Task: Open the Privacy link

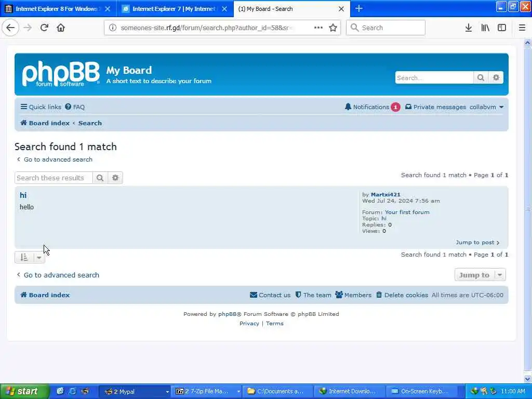Action: coord(249,324)
